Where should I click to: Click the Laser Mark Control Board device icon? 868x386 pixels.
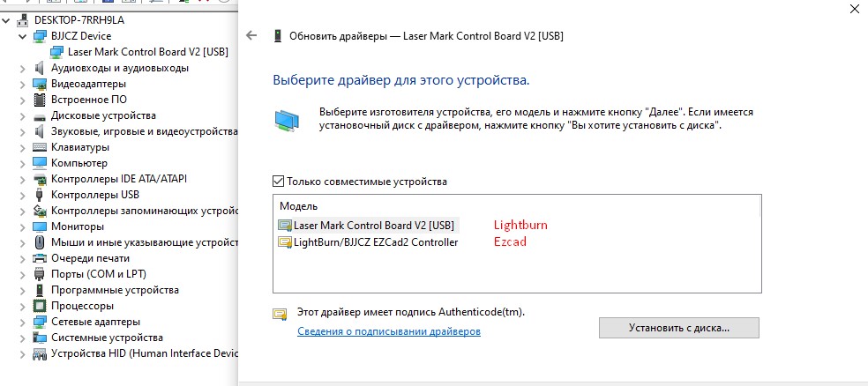pos(56,52)
